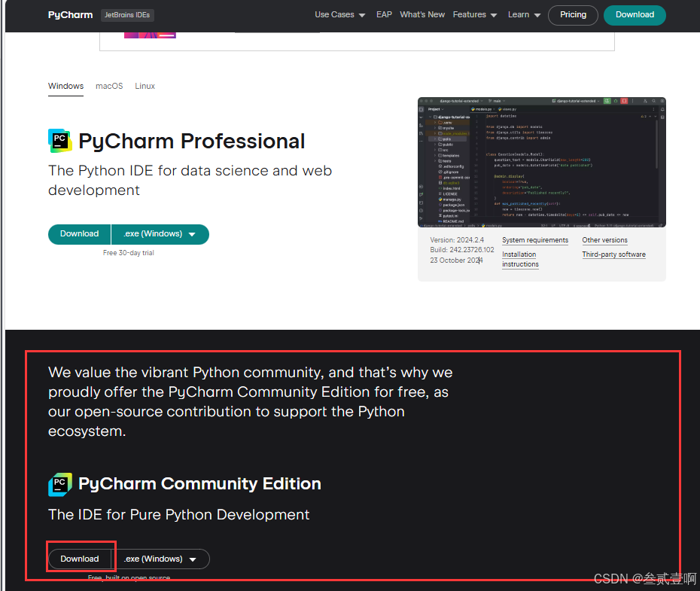Open the JetBrains IDEs badge
Image resolution: width=700 pixels, height=591 pixels.
127,15
